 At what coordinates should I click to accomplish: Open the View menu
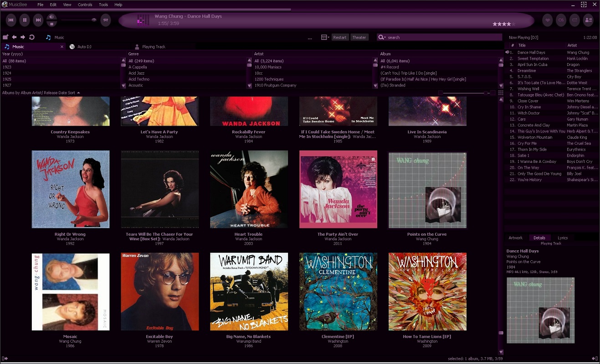click(67, 5)
